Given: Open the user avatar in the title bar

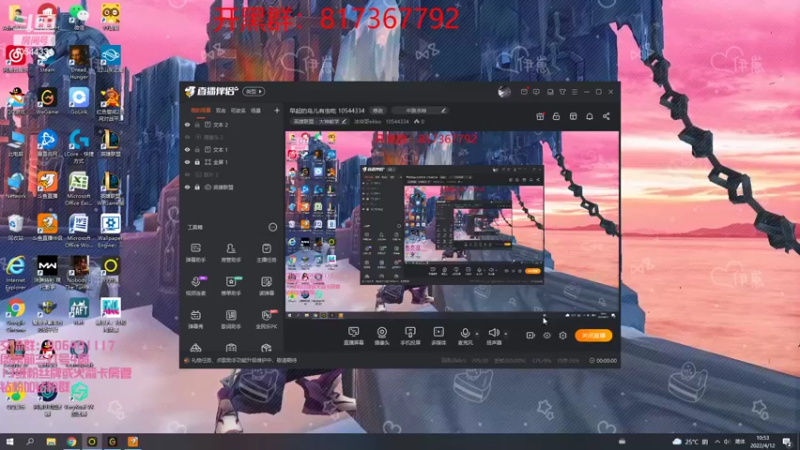Looking at the screenshot, I should tap(504, 92).
